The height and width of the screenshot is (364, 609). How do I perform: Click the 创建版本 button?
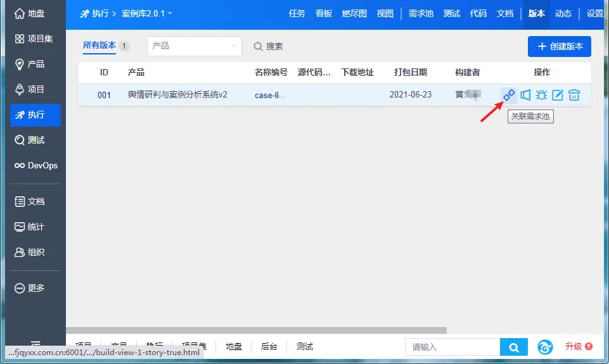coord(560,46)
